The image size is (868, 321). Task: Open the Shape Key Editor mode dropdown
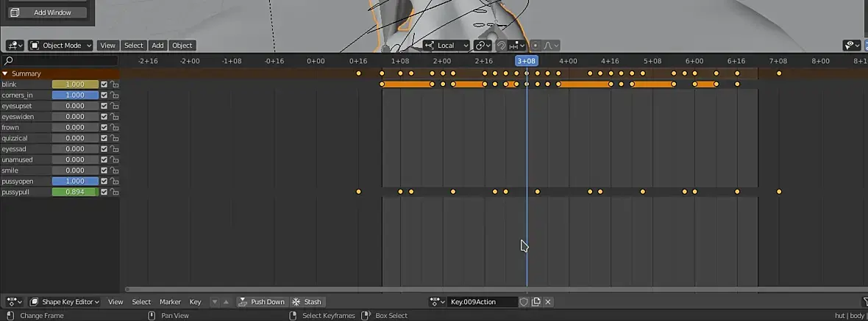coord(64,302)
